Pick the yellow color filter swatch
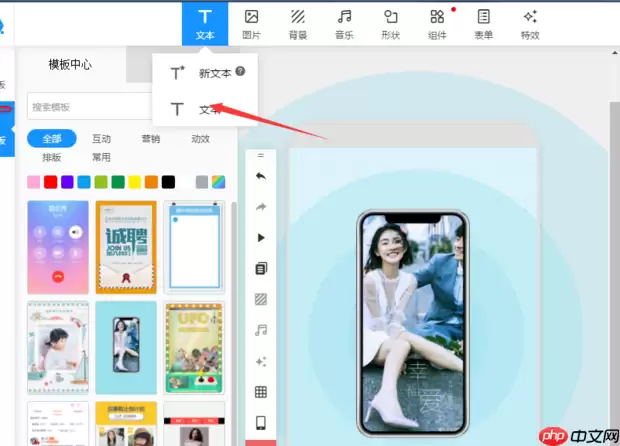 pyautogui.click(x=134, y=182)
